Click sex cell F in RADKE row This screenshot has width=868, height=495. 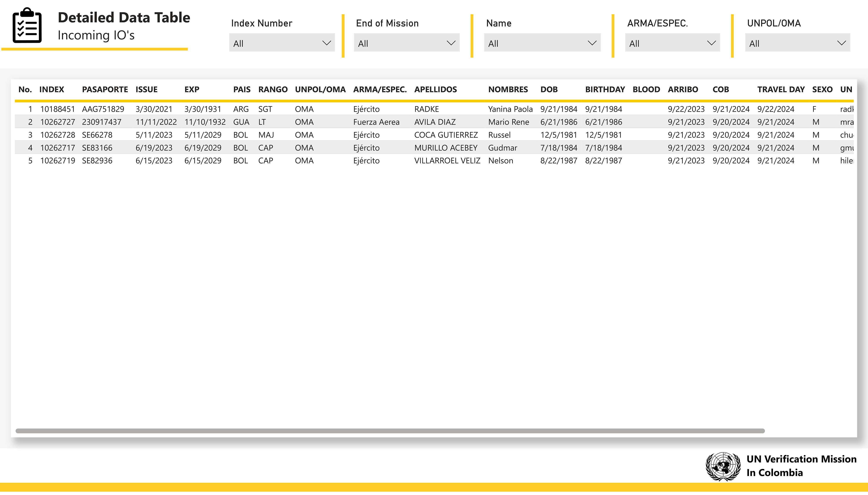815,109
